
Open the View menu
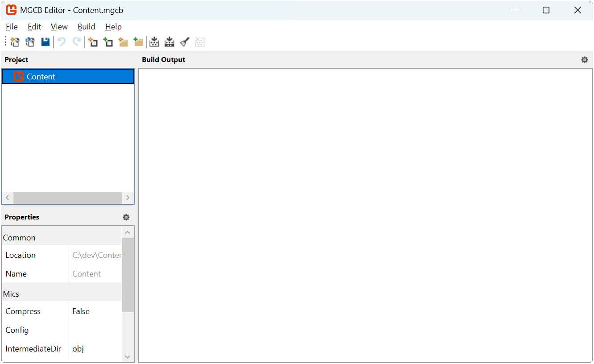[x=59, y=27]
